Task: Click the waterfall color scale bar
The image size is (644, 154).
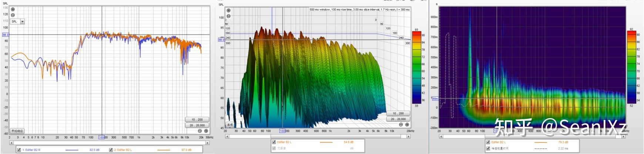Action: (416, 67)
